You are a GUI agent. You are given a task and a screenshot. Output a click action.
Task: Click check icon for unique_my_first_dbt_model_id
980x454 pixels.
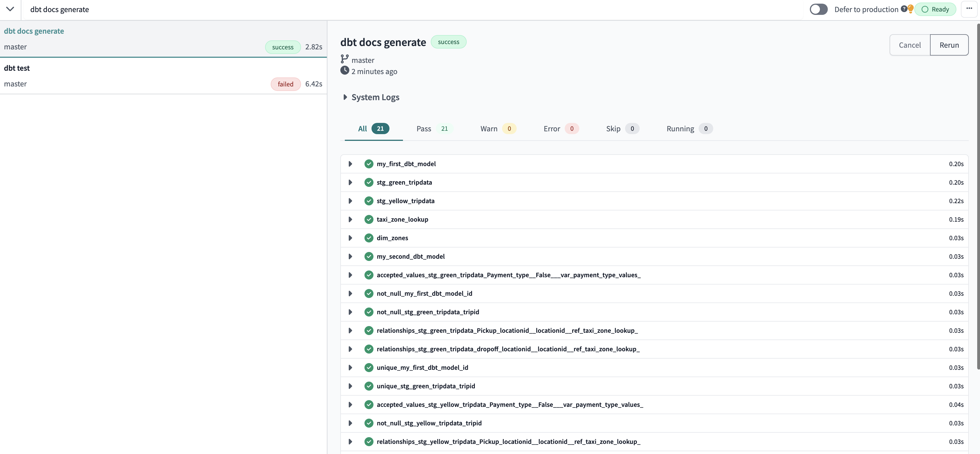pos(369,368)
